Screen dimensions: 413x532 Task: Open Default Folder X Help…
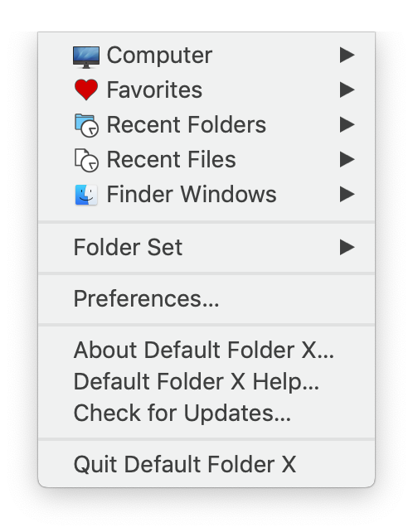click(197, 382)
